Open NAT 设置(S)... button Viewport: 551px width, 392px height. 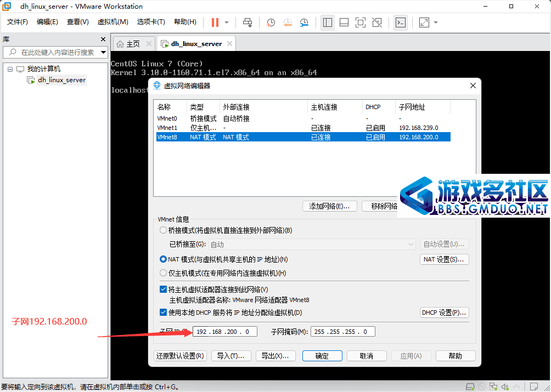(x=444, y=259)
